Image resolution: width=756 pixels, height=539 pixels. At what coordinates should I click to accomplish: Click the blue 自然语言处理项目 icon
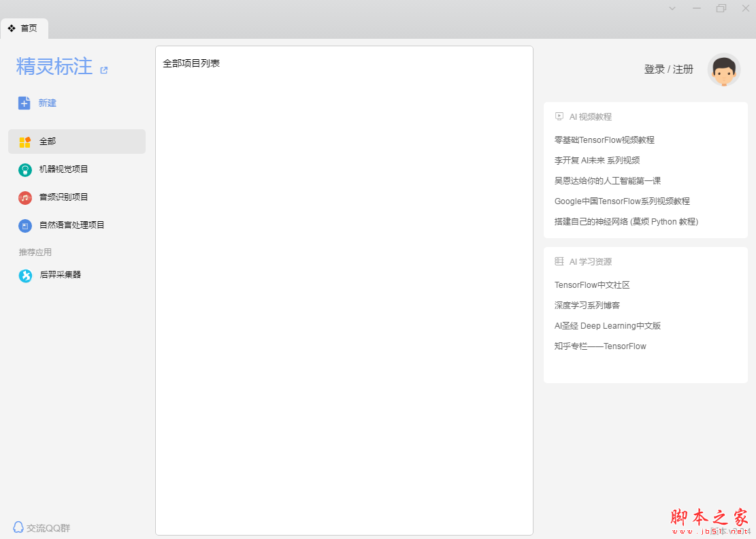(25, 226)
